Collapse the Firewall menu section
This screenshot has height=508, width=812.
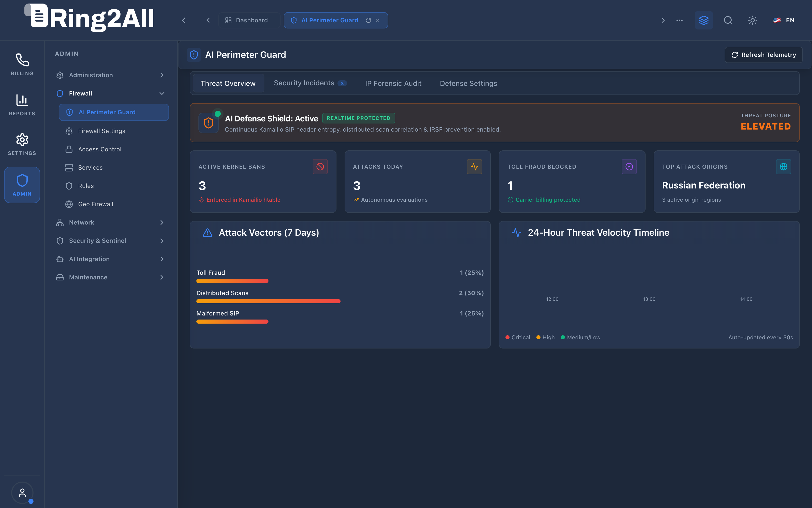click(x=111, y=93)
